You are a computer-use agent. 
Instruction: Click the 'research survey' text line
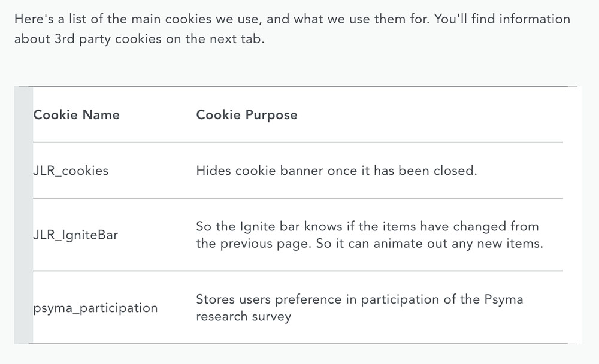(244, 317)
